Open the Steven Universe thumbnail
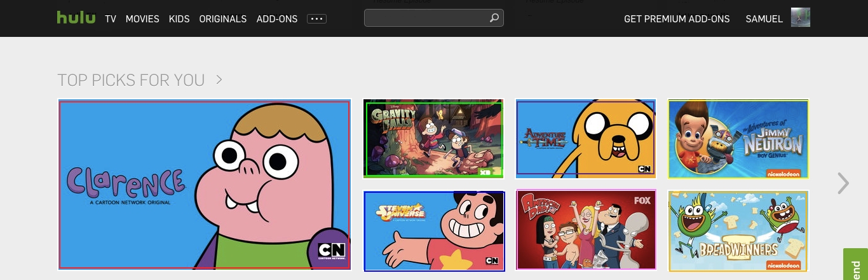868x280 pixels. coord(433,231)
